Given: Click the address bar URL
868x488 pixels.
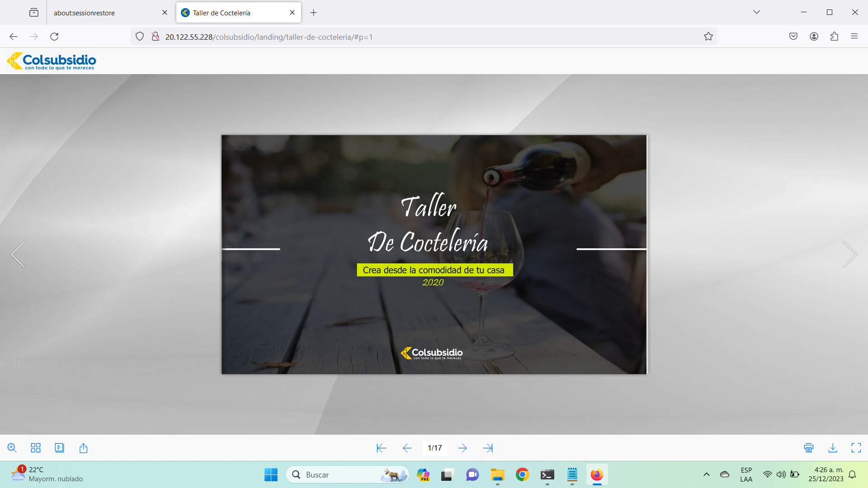Looking at the screenshot, I should click(x=269, y=37).
